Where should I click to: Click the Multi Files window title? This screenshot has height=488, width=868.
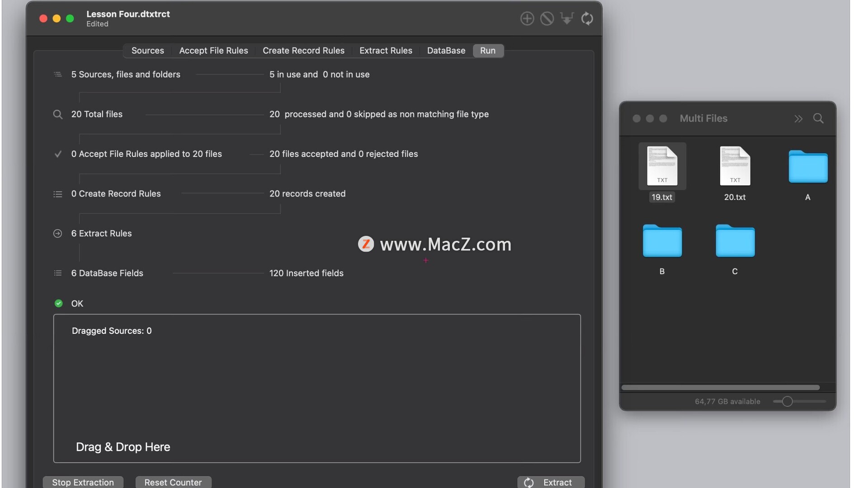pos(703,118)
